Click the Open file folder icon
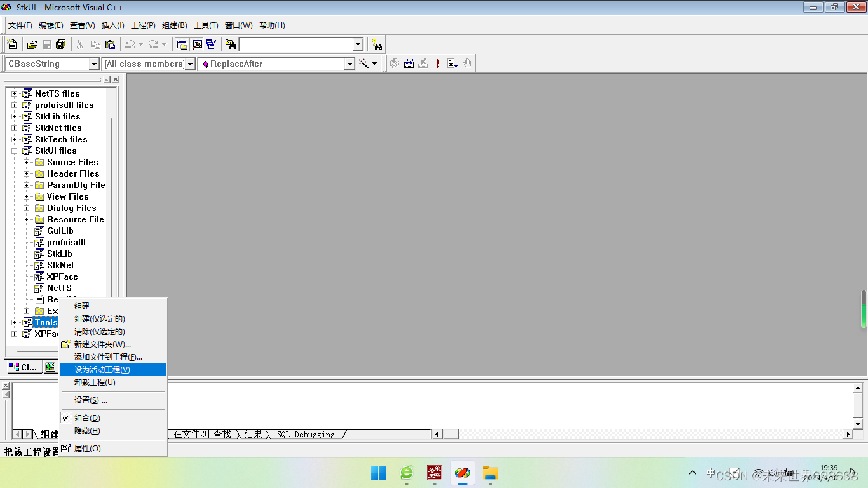 tap(32, 44)
